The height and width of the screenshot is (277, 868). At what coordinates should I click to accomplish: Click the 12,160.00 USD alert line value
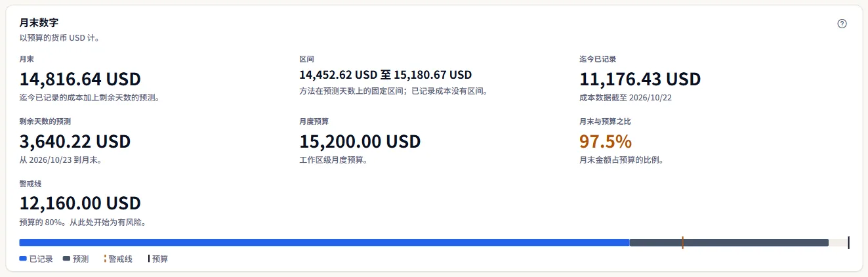(80, 203)
